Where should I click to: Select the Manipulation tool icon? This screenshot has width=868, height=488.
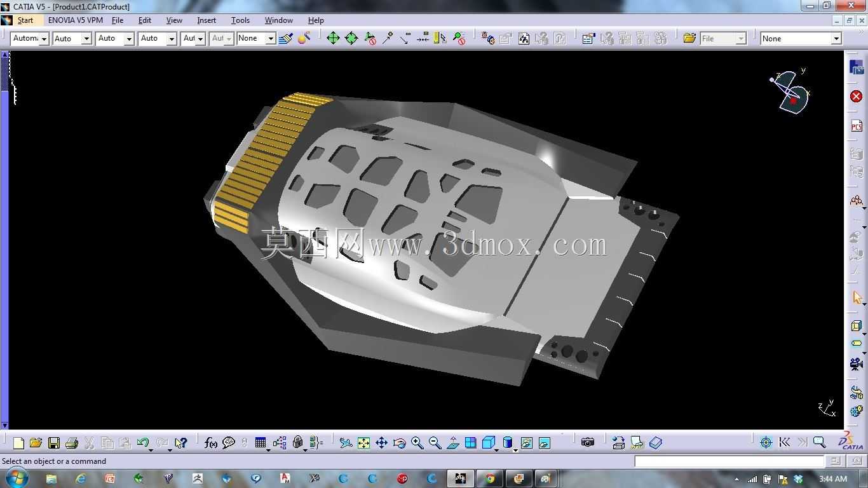click(x=333, y=38)
